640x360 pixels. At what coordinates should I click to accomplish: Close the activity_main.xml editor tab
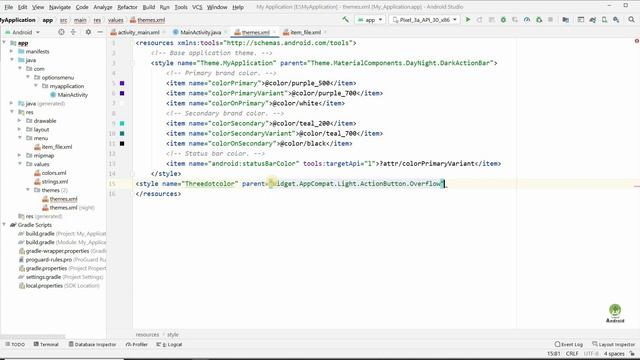pyautogui.click(x=164, y=32)
